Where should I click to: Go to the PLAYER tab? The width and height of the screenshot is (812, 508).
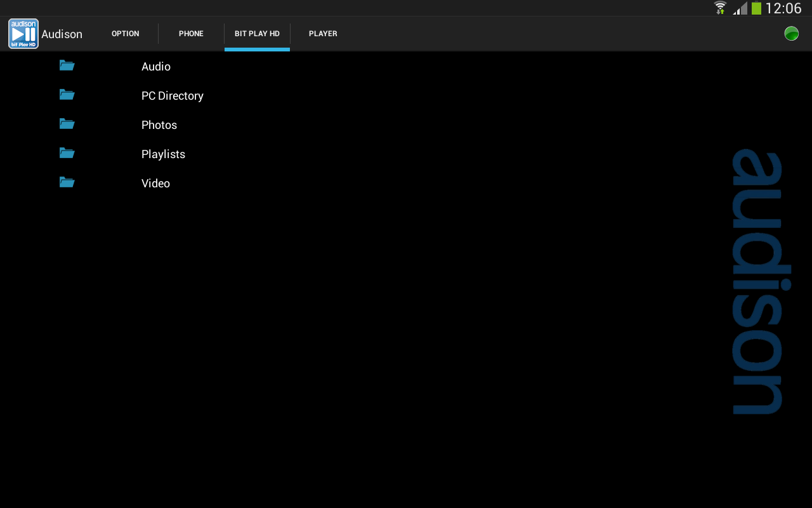[x=323, y=34]
